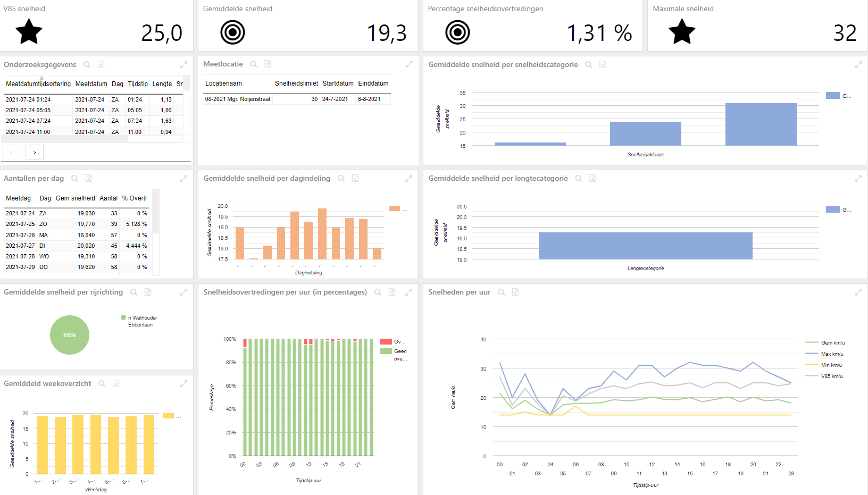Export the Gemiddelde snelheid per dagindeling chart
The width and height of the screenshot is (868, 495).
[x=355, y=178]
